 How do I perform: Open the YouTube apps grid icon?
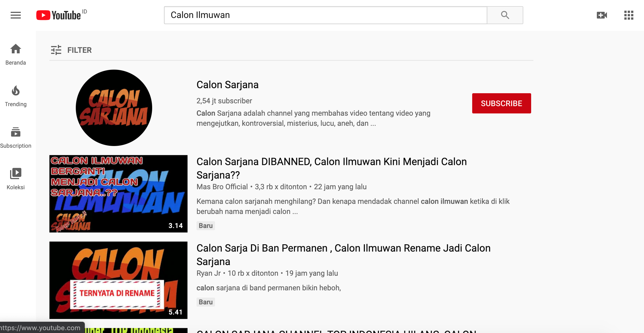click(629, 15)
